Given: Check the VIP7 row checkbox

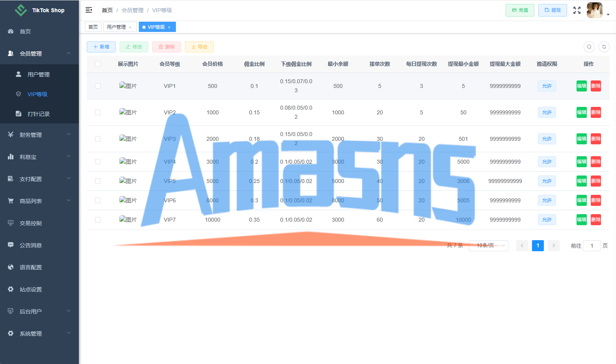Looking at the screenshot, I should click(x=98, y=220).
